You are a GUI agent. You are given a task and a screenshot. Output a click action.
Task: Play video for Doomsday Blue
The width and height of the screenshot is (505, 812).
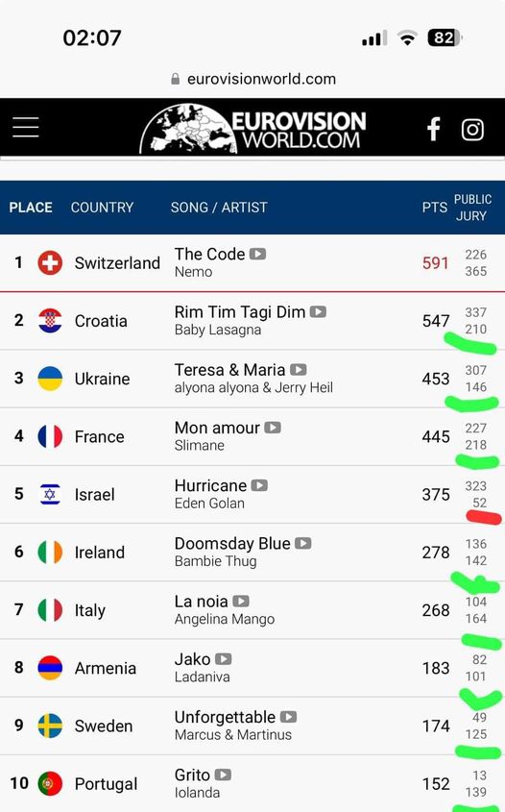[302, 543]
